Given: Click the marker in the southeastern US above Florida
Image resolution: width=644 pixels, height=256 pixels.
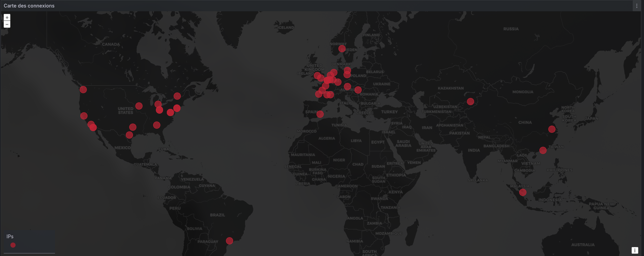Looking at the screenshot, I should [x=157, y=125].
